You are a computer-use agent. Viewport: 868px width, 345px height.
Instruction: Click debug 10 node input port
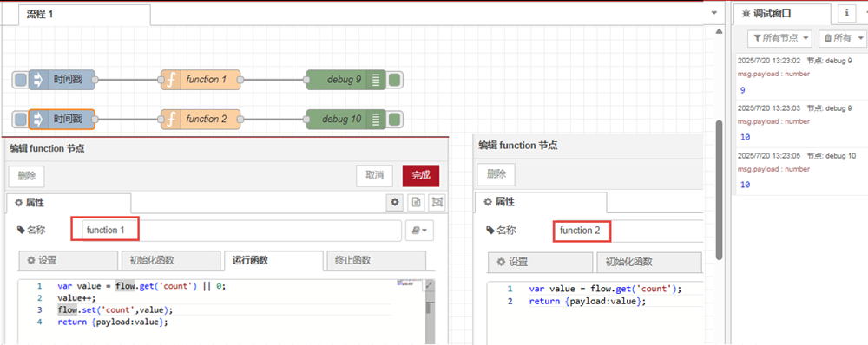306,119
